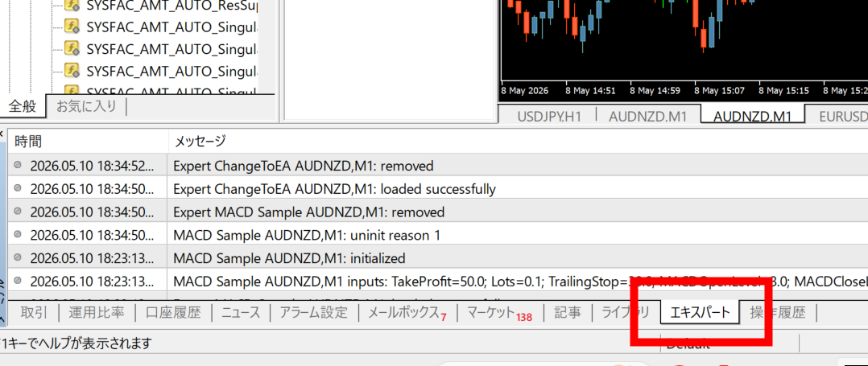Click the Default profile in status bar
Image resolution: width=868 pixels, height=366 pixels.
(688, 345)
